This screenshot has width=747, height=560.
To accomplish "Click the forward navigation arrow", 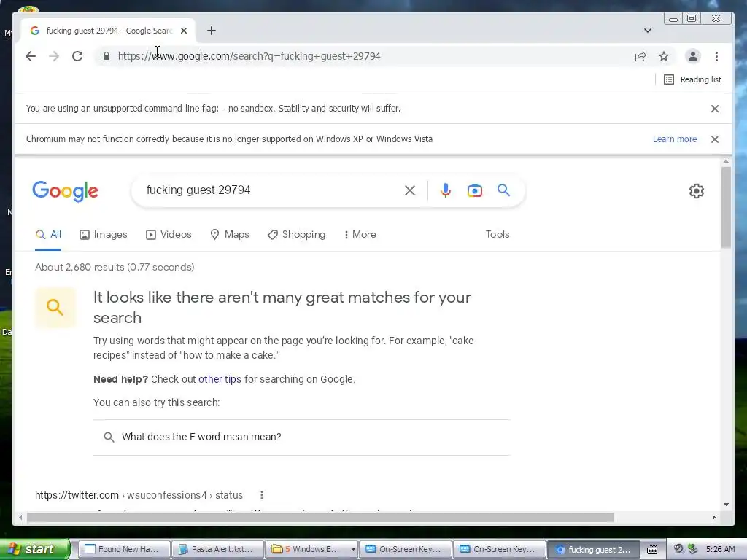I will click(54, 56).
